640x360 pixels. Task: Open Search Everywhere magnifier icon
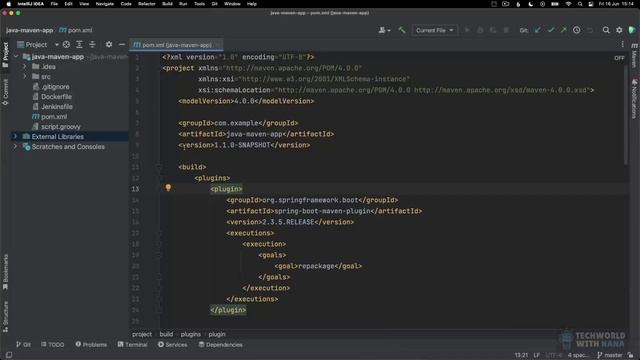(606, 30)
